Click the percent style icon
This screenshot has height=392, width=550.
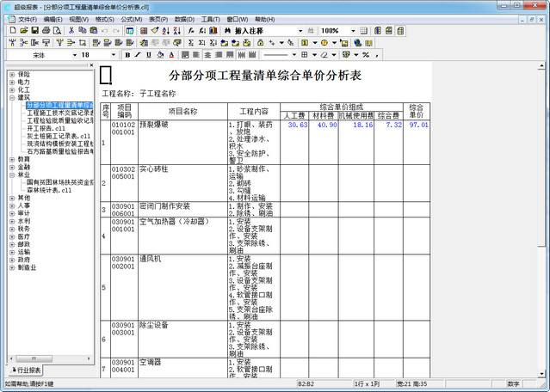click(x=365, y=55)
